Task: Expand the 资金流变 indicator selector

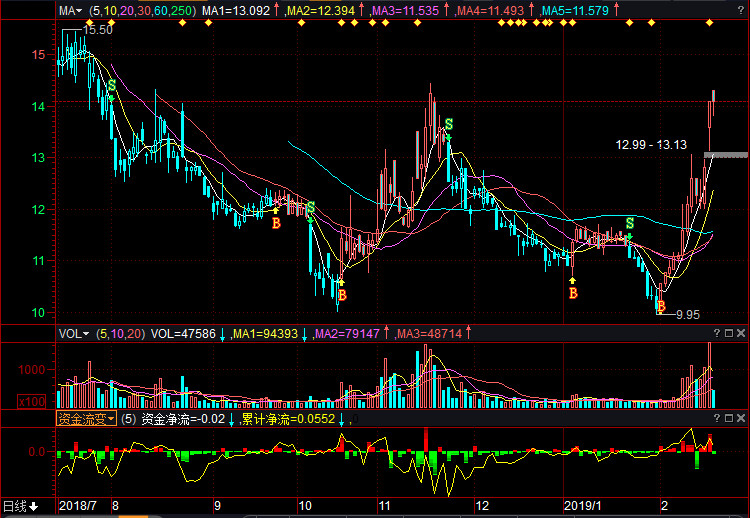Action: coord(85,418)
